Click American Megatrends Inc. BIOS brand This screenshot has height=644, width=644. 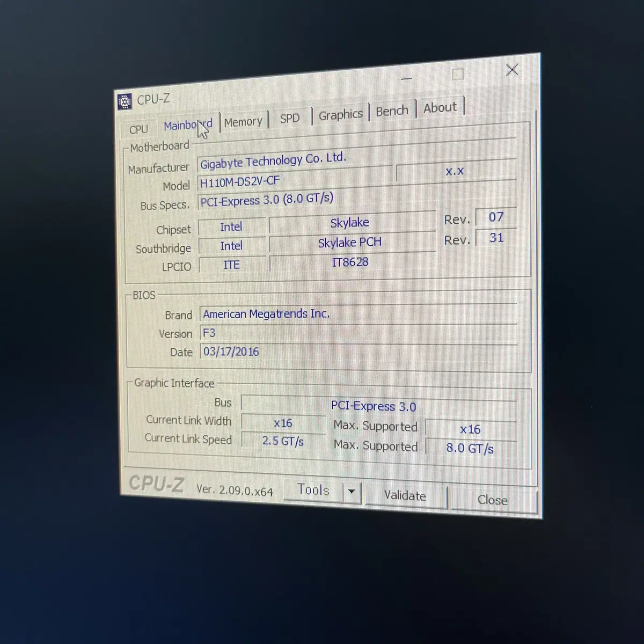tap(358, 314)
